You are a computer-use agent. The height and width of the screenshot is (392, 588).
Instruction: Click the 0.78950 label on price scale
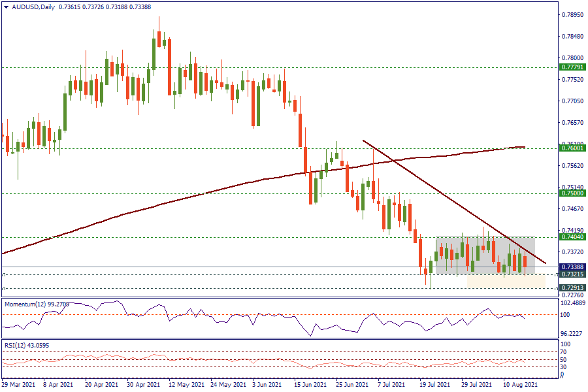pos(573,14)
